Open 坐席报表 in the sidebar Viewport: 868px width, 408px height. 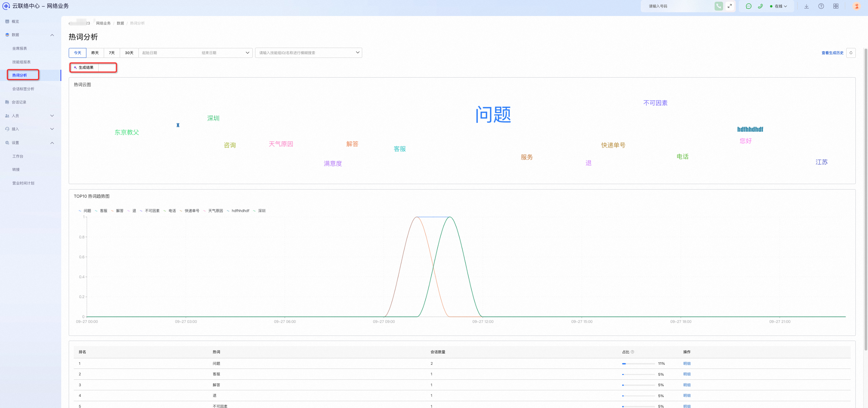[x=20, y=48]
